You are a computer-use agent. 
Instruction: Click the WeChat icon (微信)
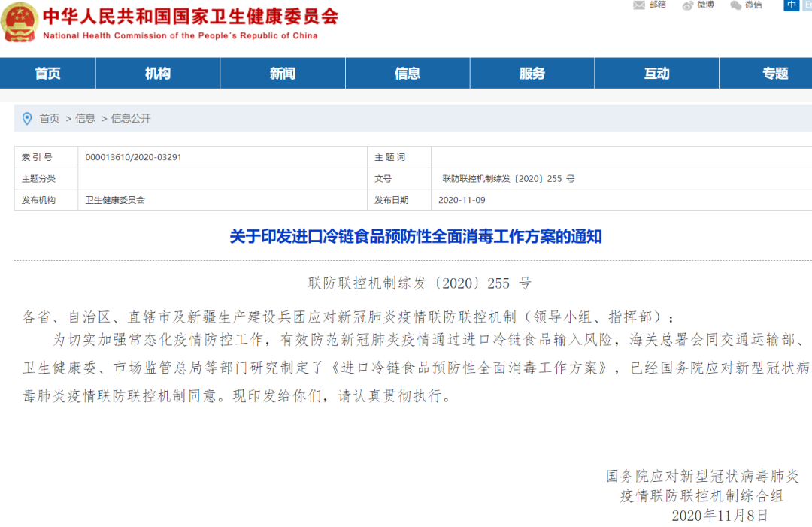click(x=736, y=5)
